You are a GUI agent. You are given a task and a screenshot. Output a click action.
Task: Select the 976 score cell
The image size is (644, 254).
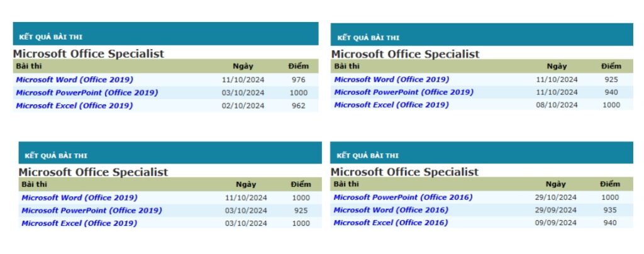click(x=299, y=80)
